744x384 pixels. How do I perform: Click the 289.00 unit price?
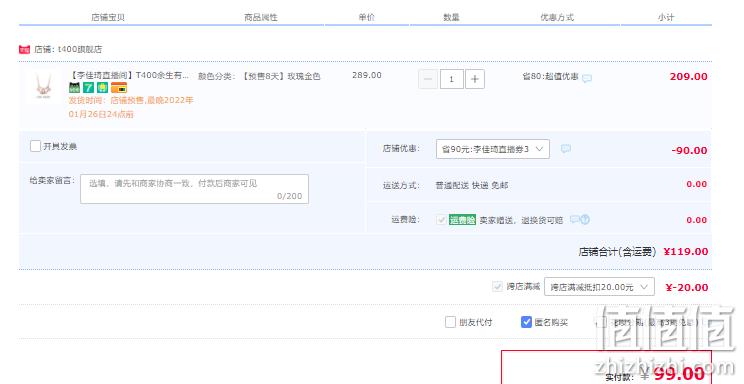coord(367,75)
